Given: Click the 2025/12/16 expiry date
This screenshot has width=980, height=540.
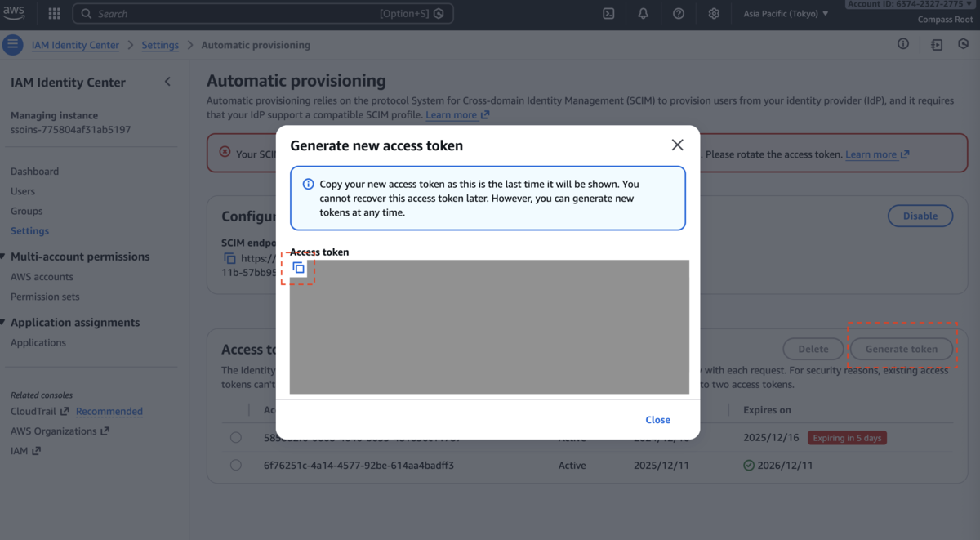Looking at the screenshot, I should coord(770,438).
